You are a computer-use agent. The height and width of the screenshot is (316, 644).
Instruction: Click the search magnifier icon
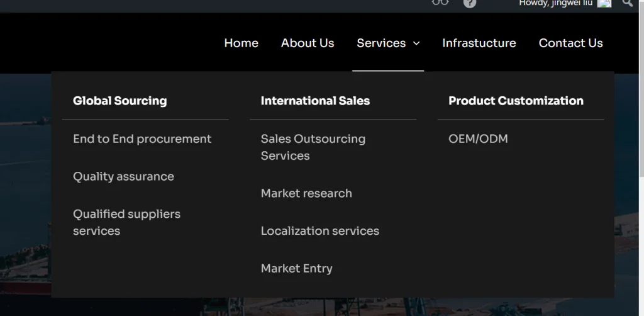pyautogui.click(x=627, y=3)
